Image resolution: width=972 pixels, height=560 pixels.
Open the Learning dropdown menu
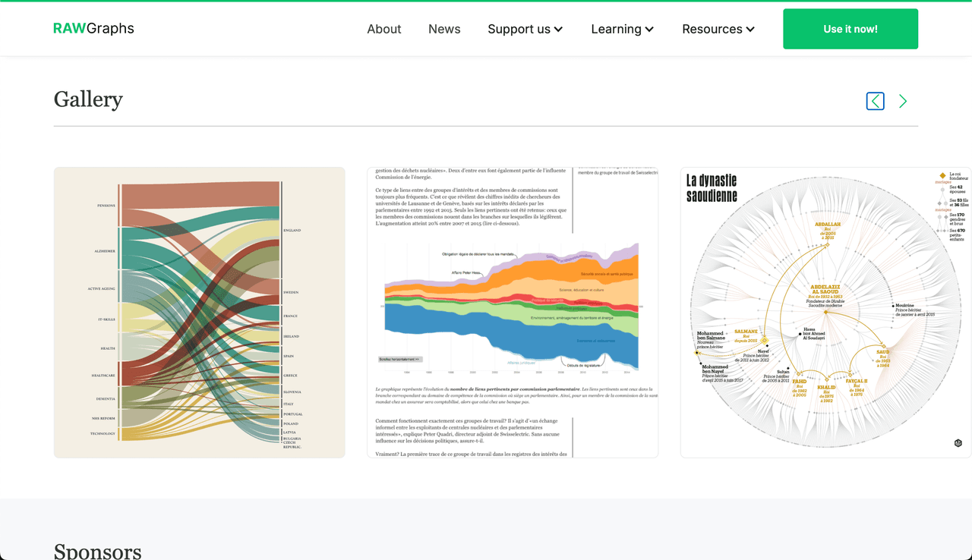click(622, 29)
